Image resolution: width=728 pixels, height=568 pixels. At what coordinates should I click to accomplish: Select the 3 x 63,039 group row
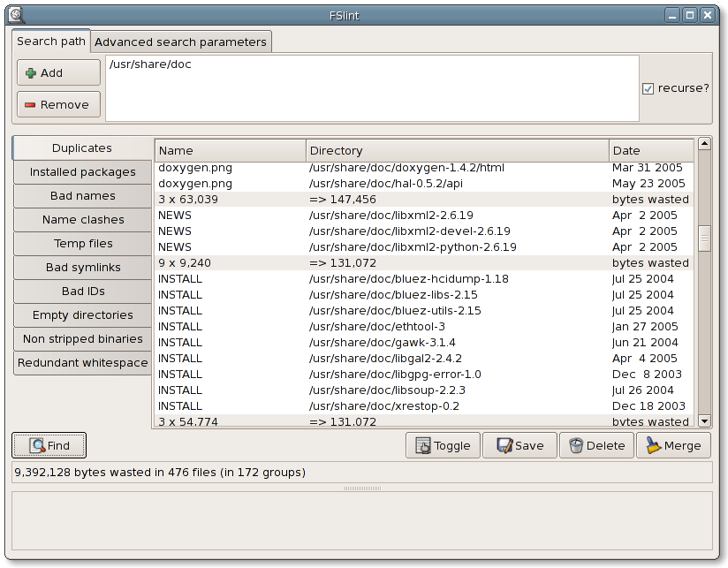click(424, 199)
